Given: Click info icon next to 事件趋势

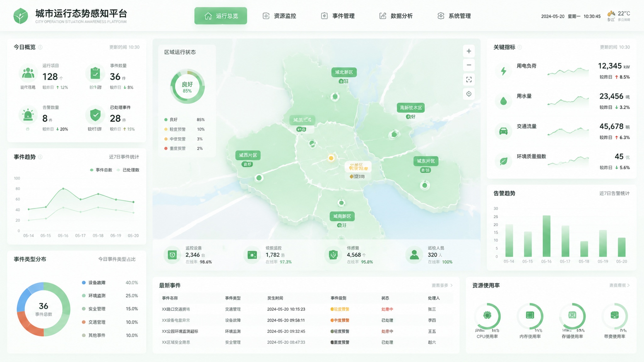Looking at the screenshot, I should tap(40, 157).
